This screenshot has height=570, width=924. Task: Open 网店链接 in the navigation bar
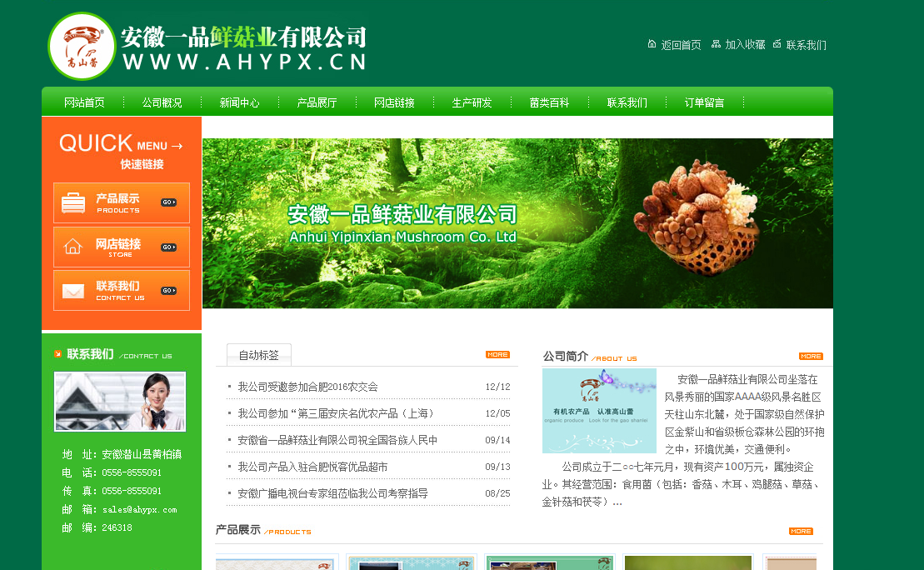click(x=394, y=102)
